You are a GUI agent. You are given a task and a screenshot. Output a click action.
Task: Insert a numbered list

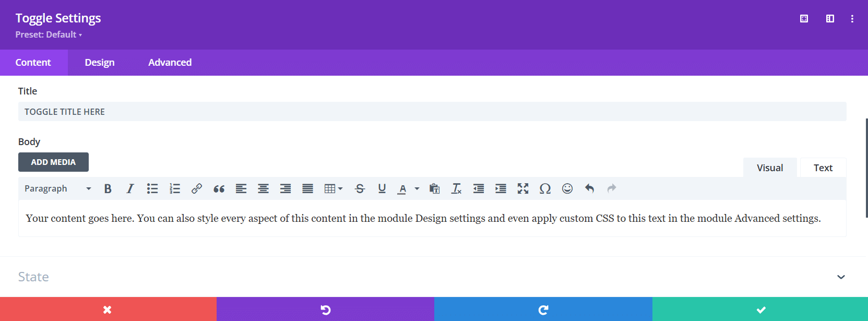[175, 189]
